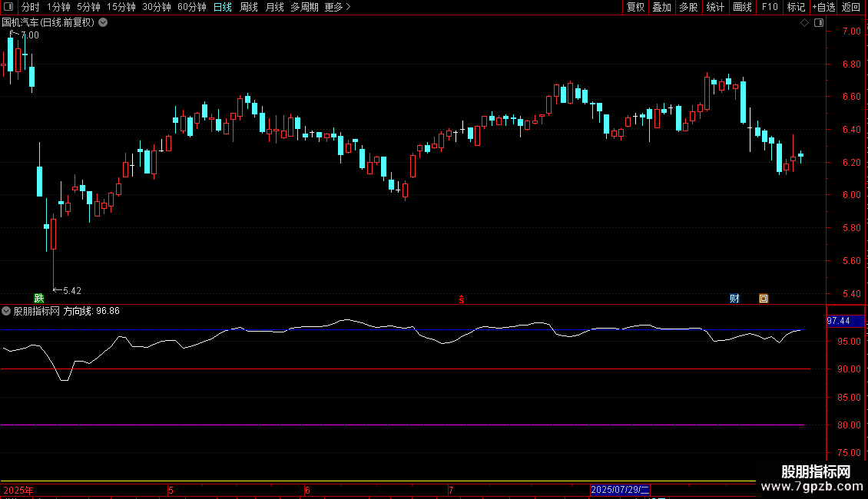Click the 方向线: 96.86 indicator value

point(91,311)
